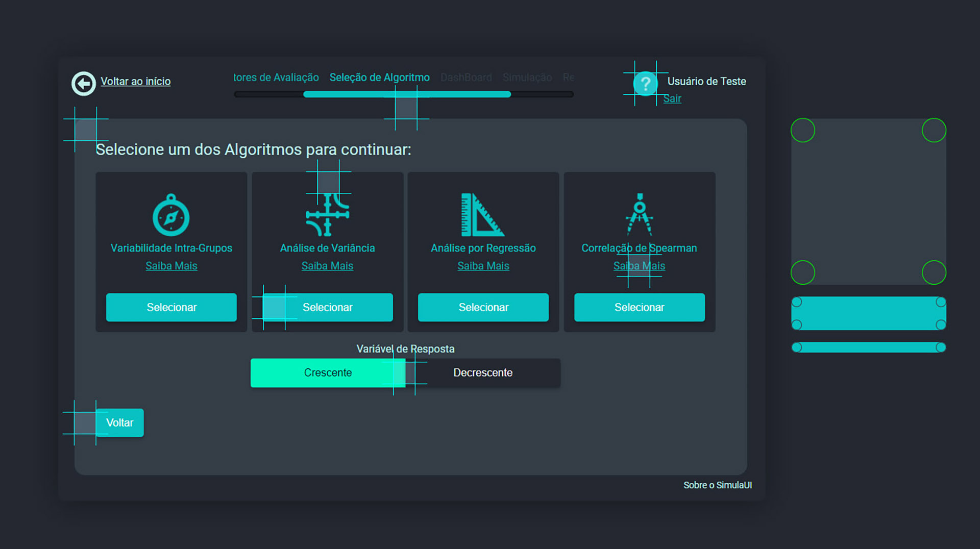Open Saiba Mais under Correlação de Spearman

click(x=639, y=266)
